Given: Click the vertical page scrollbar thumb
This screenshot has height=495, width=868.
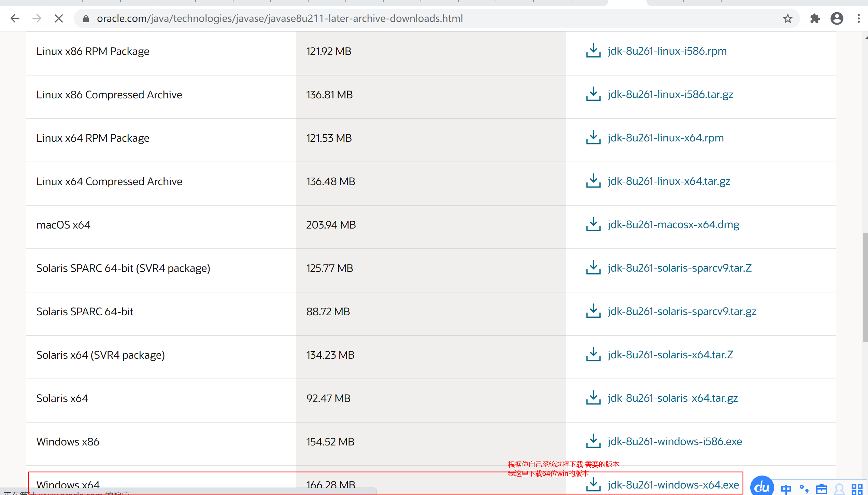Looking at the screenshot, I should (x=865, y=287).
